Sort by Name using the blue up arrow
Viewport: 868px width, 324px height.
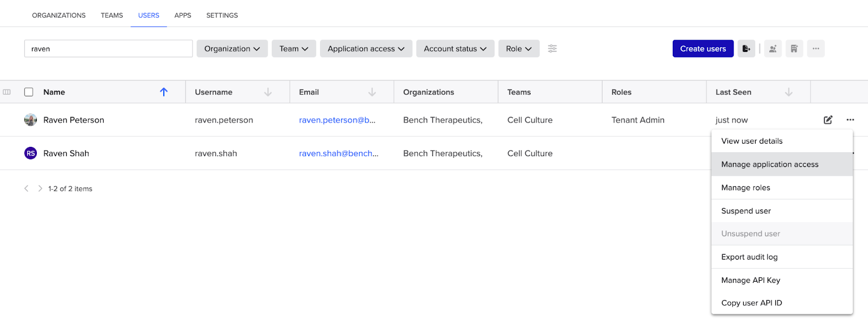point(164,92)
